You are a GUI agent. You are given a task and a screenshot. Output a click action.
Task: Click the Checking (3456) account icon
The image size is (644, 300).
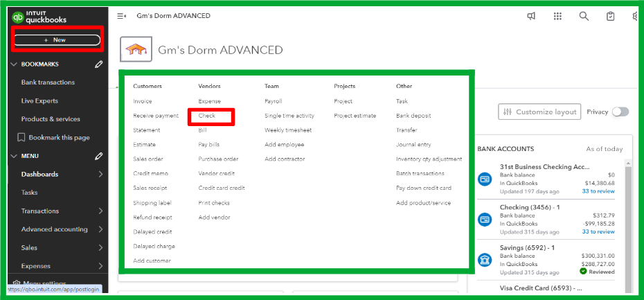coord(485,220)
